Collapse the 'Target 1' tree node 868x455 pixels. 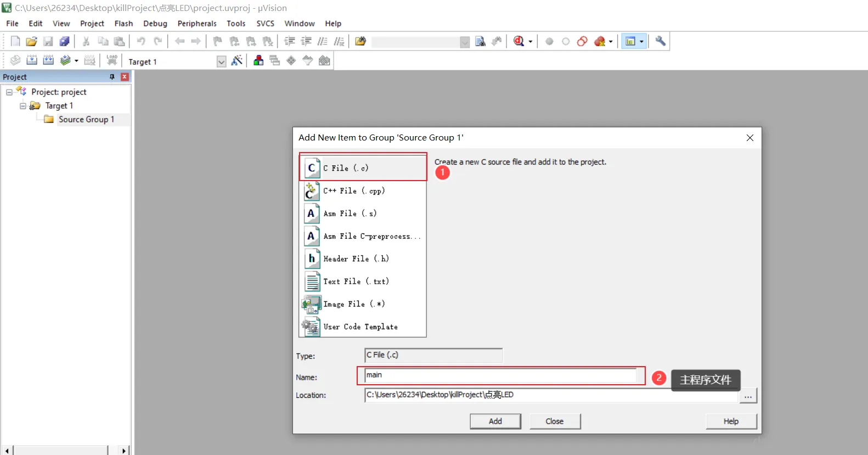click(x=23, y=106)
